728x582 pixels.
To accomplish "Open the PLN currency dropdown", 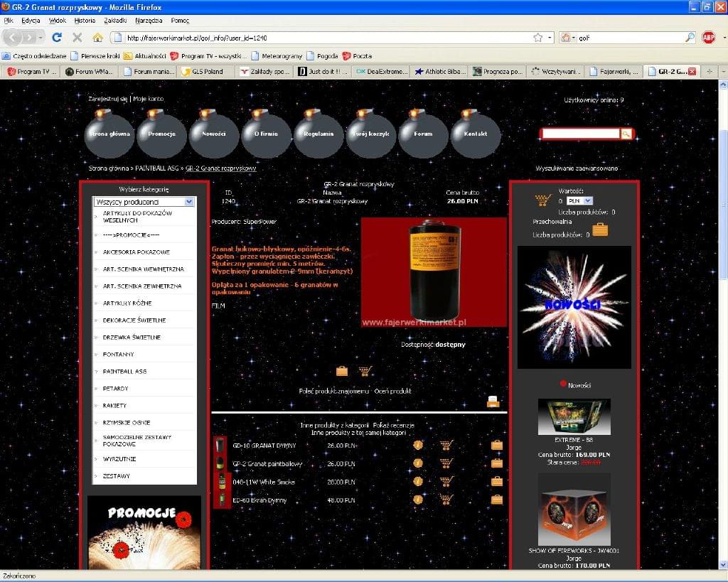I will click(579, 201).
